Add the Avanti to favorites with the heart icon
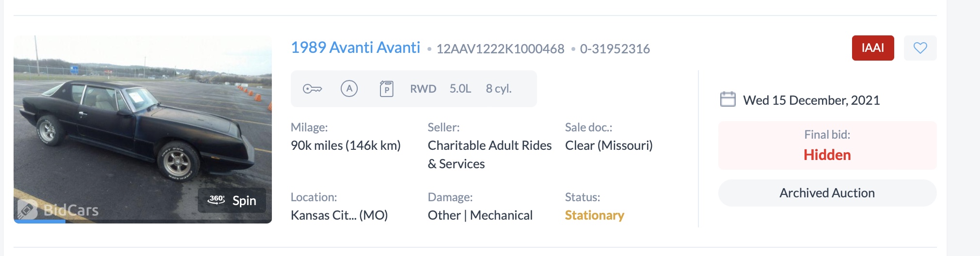This screenshot has height=256, width=980. [920, 48]
